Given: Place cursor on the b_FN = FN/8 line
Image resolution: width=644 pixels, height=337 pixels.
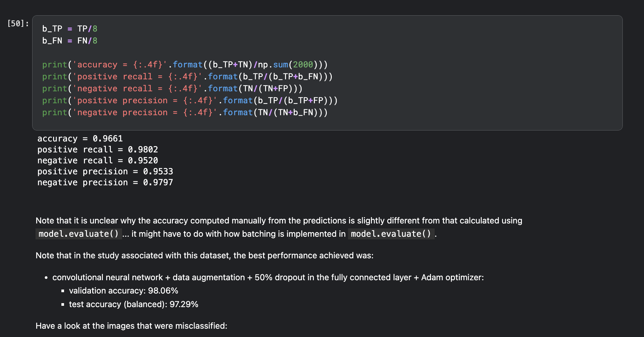Looking at the screenshot, I should [70, 41].
